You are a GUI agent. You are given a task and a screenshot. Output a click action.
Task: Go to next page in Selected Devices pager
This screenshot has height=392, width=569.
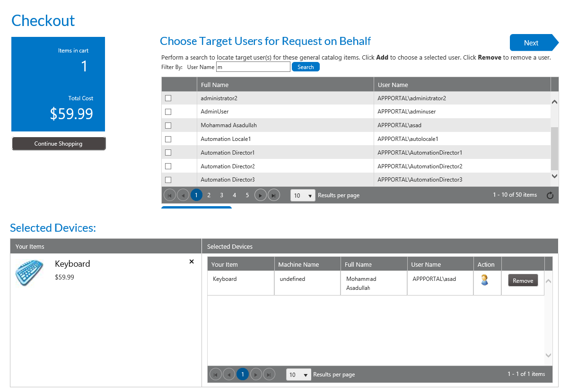pyautogui.click(x=256, y=375)
